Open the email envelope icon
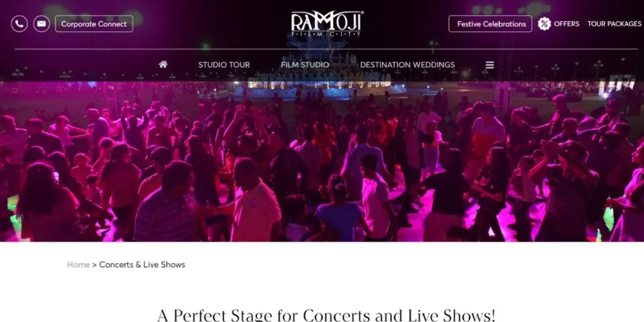644x322 pixels. click(x=42, y=24)
